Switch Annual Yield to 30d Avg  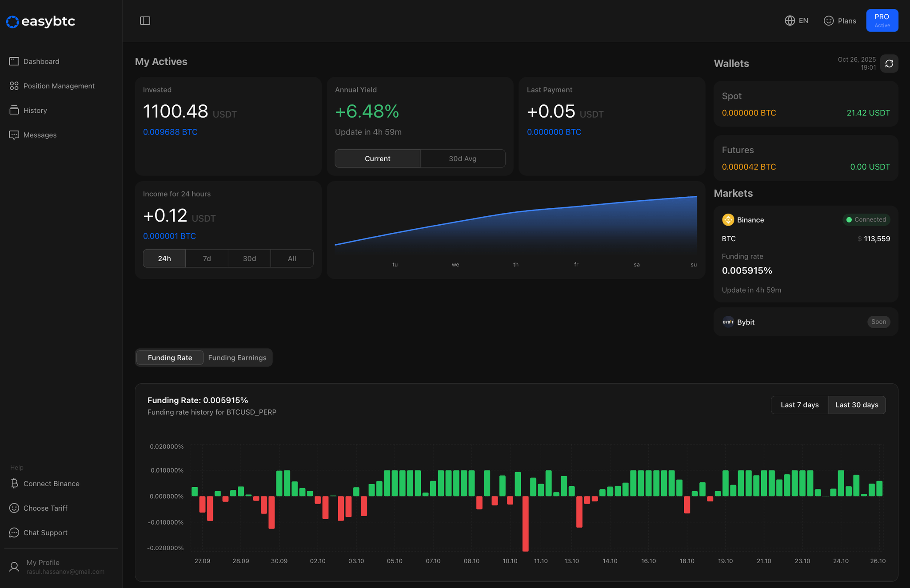point(463,158)
